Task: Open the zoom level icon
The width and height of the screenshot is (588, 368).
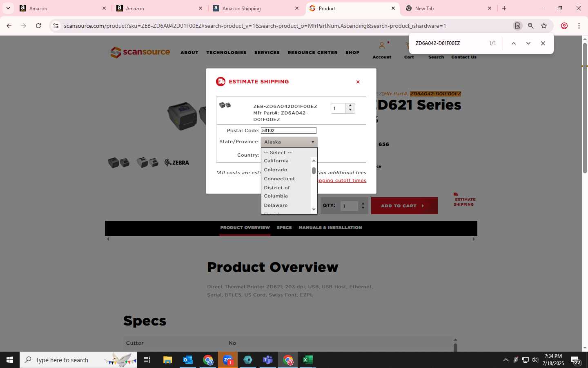Action: tap(531, 26)
